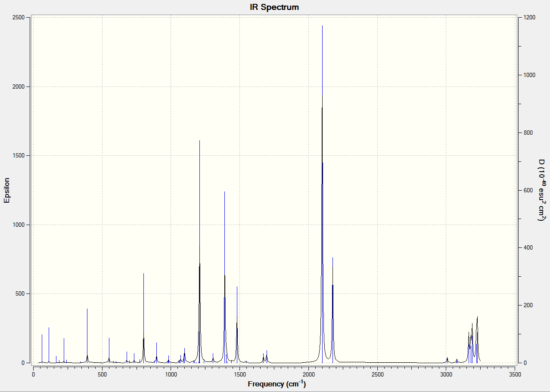This screenshot has height=392, width=550.
Task: Click the tallest blue peak near 2100
Action: 322,194
